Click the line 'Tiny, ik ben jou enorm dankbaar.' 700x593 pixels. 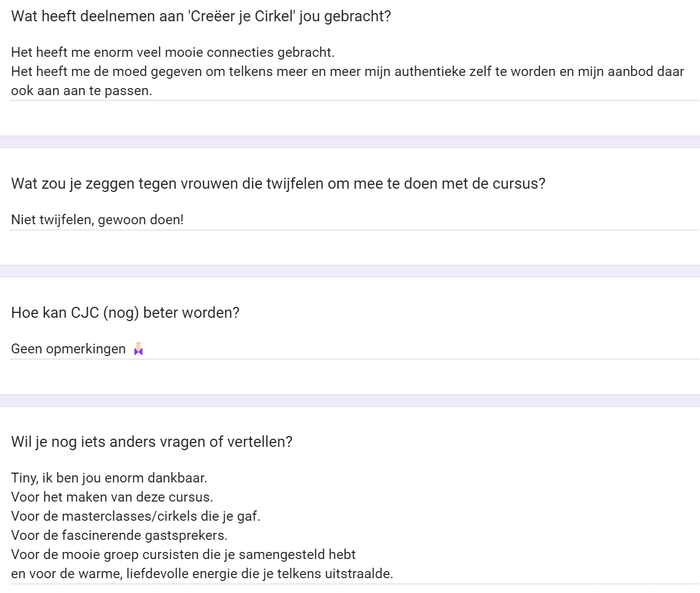[x=109, y=478]
